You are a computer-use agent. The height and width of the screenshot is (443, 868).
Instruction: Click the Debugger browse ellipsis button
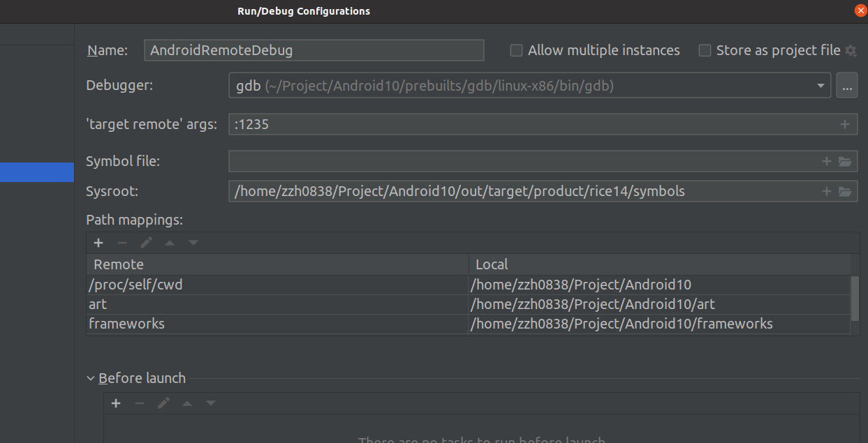tap(846, 86)
